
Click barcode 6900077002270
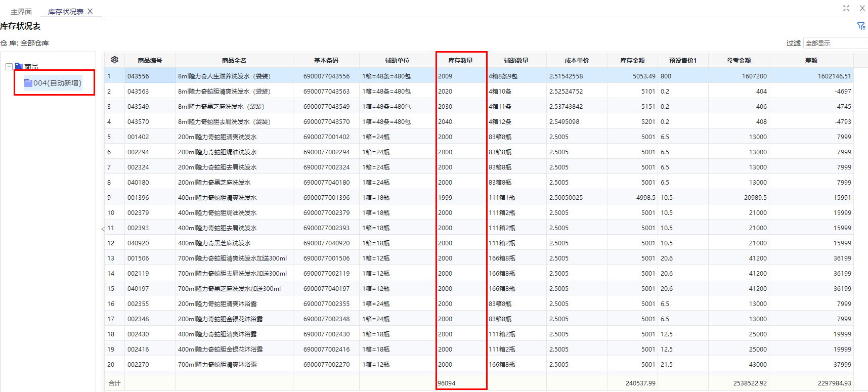tap(326, 364)
